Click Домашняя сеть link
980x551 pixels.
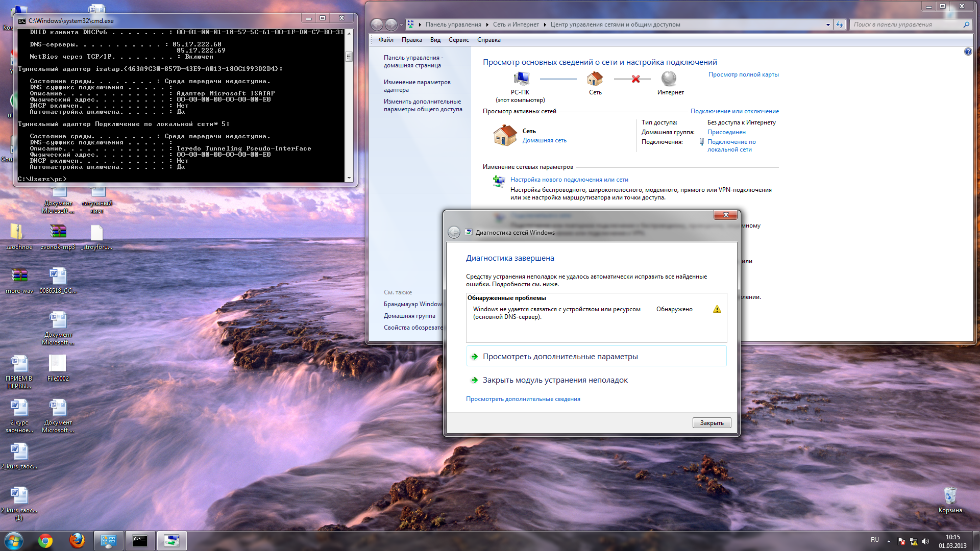click(544, 140)
